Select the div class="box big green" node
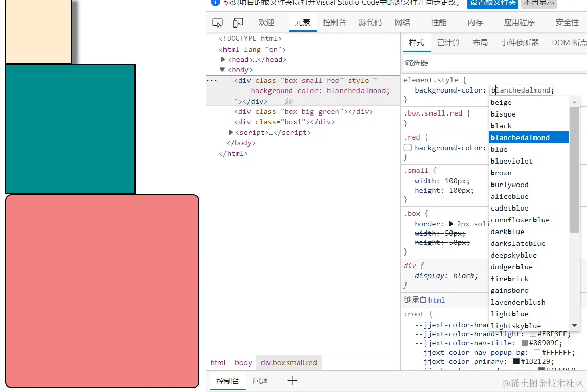The width and height of the screenshot is (587, 392). [304, 111]
